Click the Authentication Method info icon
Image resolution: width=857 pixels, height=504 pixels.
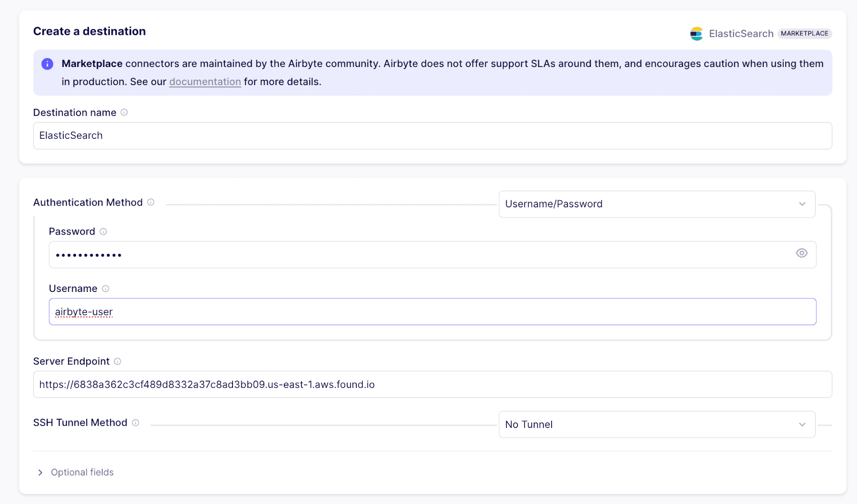[x=151, y=202]
